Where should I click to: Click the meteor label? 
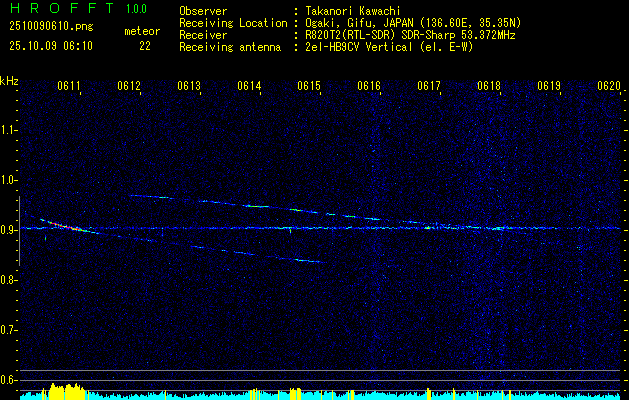142,31
